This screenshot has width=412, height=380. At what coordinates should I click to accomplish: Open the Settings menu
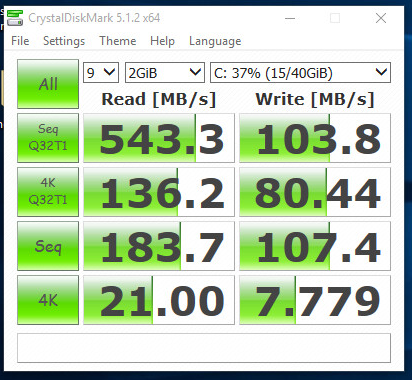pos(64,41)
